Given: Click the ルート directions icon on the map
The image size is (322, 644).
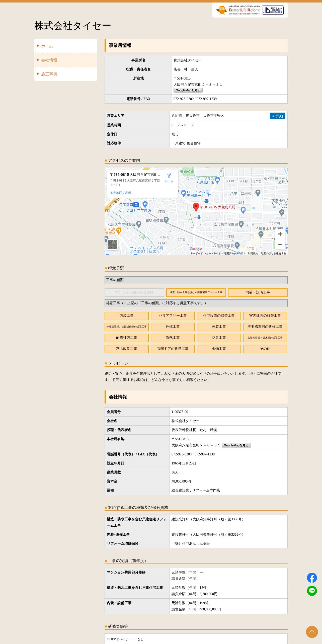Looking at the screenshot, I should pos(169,178).
